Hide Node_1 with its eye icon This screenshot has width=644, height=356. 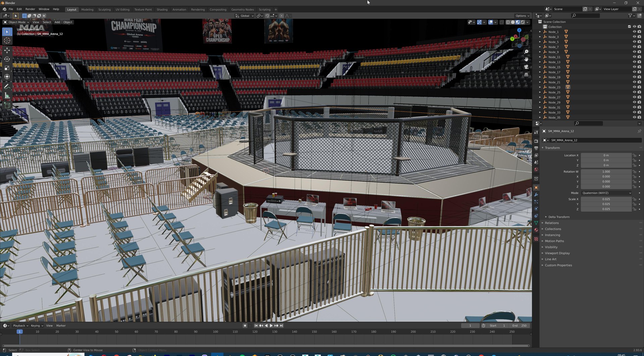pyautogui.click(x=634, y=32)
